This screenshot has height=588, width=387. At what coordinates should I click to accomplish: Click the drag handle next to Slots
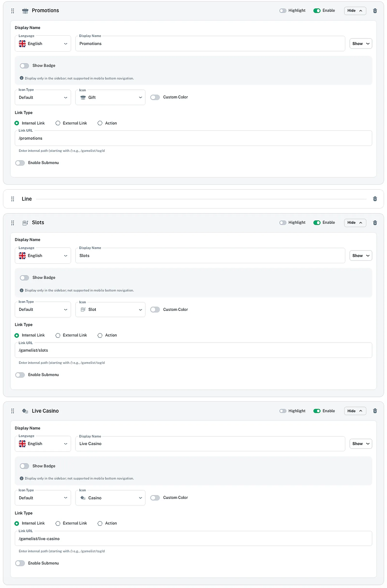coord(13,223)
